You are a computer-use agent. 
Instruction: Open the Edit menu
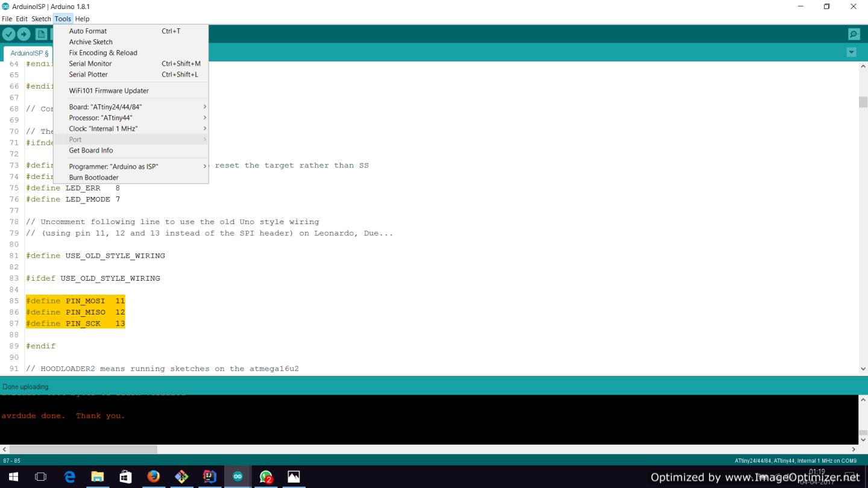[x=22, y=19]
